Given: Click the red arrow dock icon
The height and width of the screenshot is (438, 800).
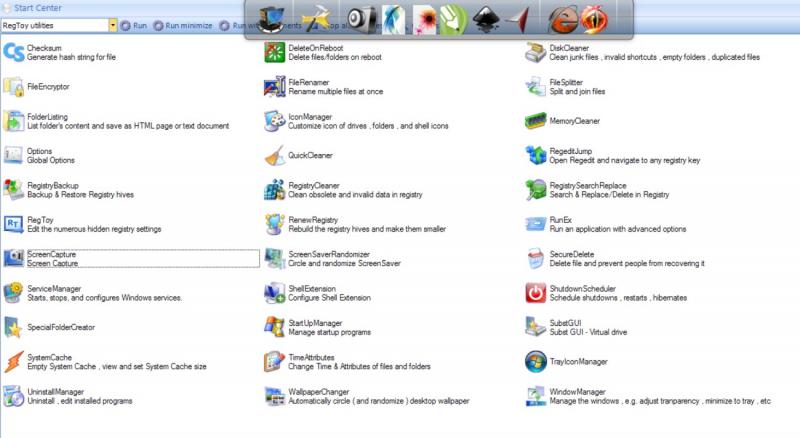Looking at the screenshot, I should (x=517, y=20).
